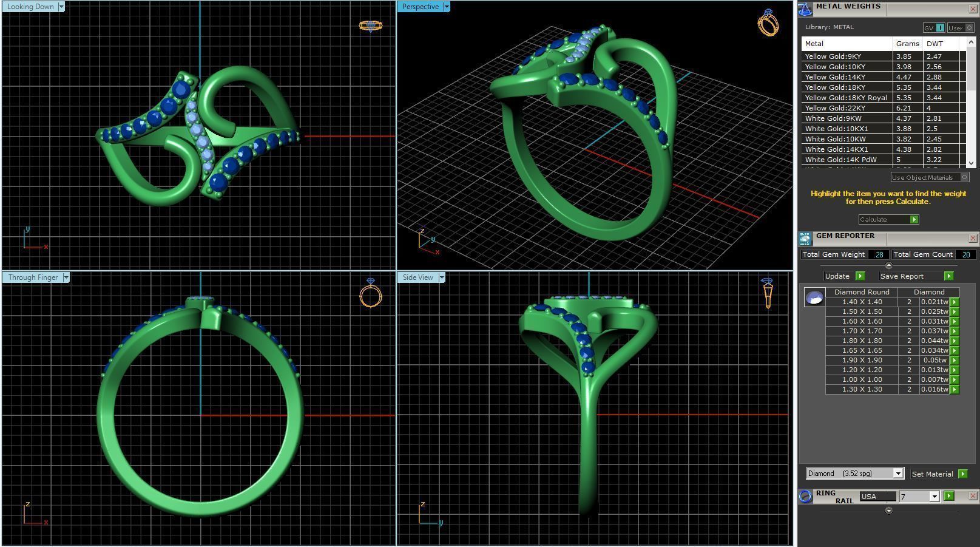Open the ring size 7 dropdown
Image resolution: width=980 pixels, height=547 pixels.
(934, 497)
